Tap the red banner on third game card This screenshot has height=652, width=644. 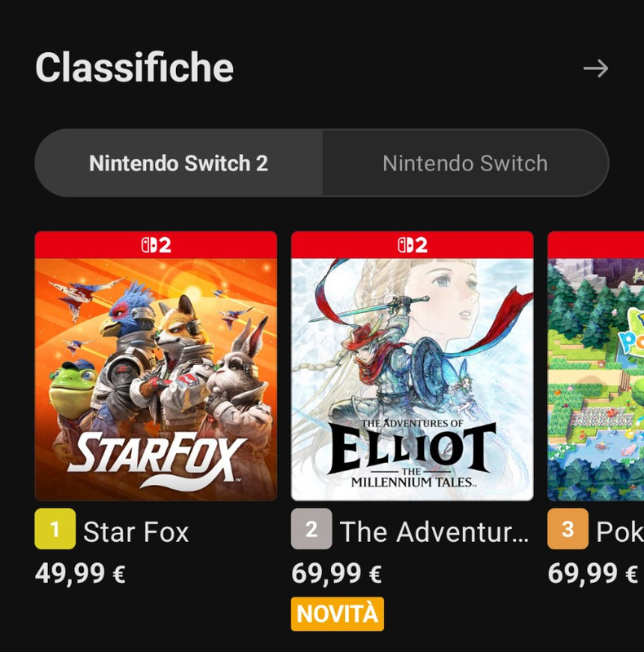tap(596, 245)
